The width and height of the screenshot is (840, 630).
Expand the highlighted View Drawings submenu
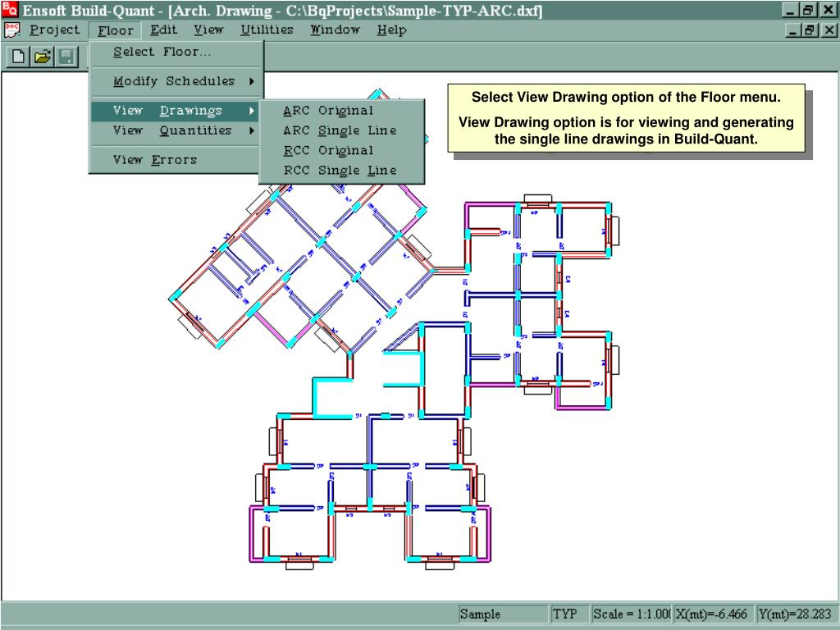176,111
